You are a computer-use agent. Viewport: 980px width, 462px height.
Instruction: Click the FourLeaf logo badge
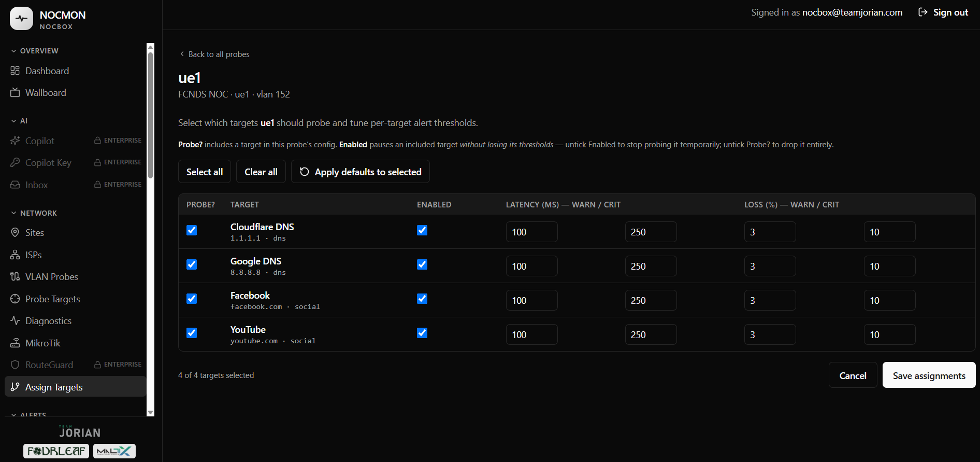[56, 451]
